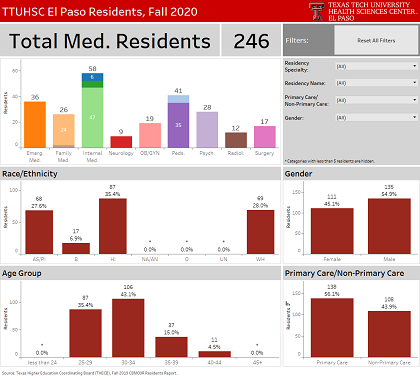Open the Gender filter dropdown

tap(377, 117)
